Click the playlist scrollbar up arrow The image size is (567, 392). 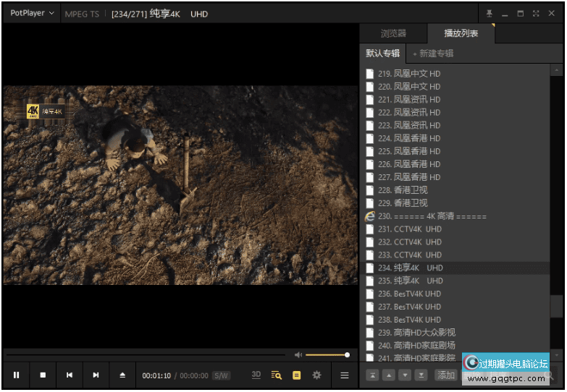(557, 70)
